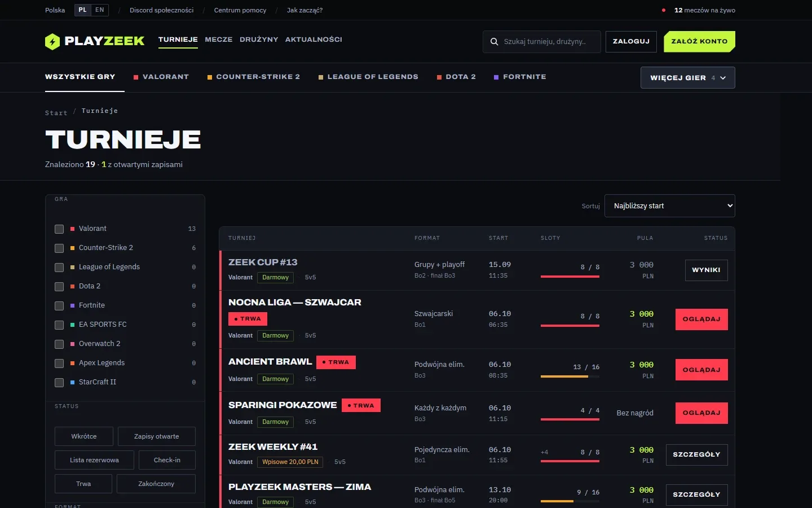Check the Overwatch 2 filter box

point(59,344)
